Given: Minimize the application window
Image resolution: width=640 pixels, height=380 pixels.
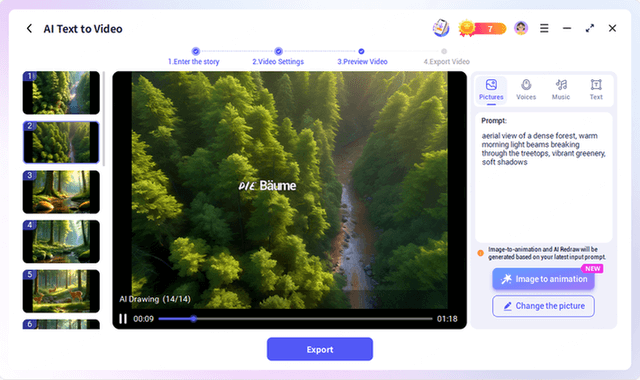Looking at the screenshot, I should 567,28.
